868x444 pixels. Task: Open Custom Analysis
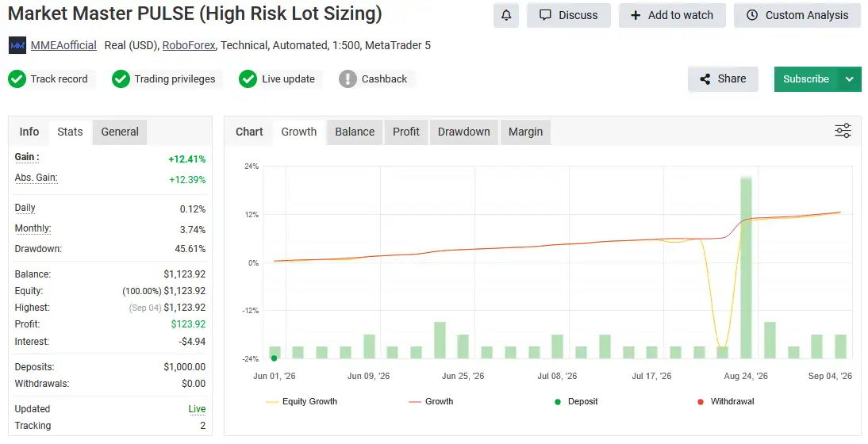click(x=797, y=16)
